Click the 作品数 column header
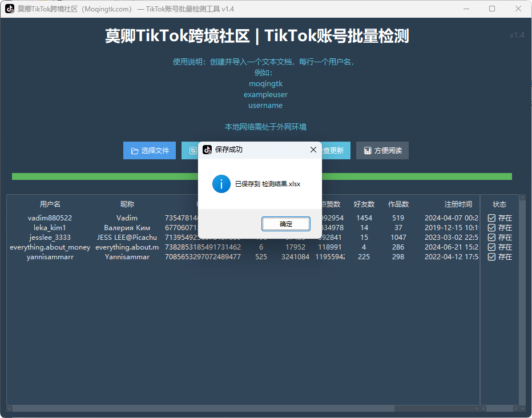Screen dimensions: 532x418 point(398,204)
